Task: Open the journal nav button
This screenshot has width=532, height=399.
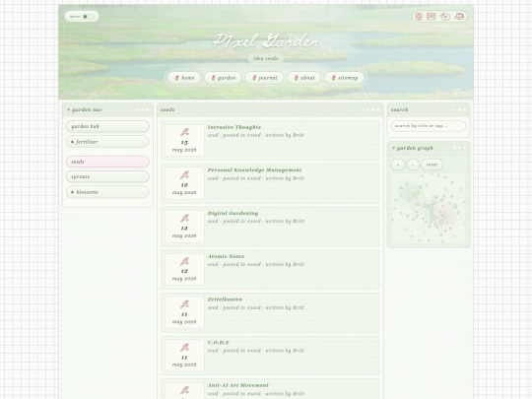Action: pos(264,78)
